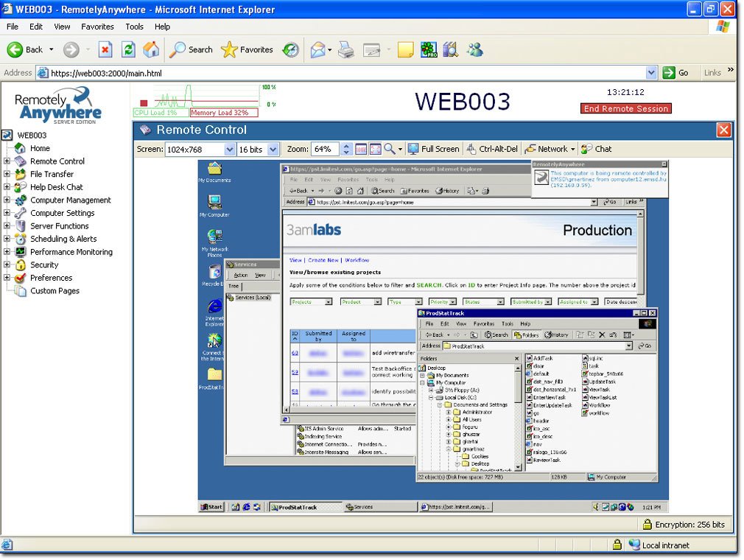Click the Stop icon in browser toolbar
The image size is (744, 560).
(x=105, y=49)
